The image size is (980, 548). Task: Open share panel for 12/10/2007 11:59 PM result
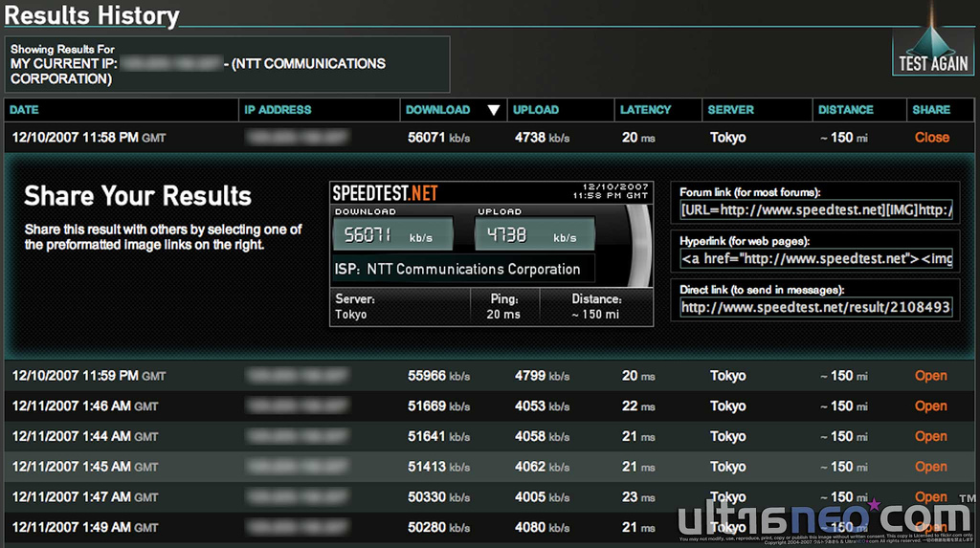930,376
